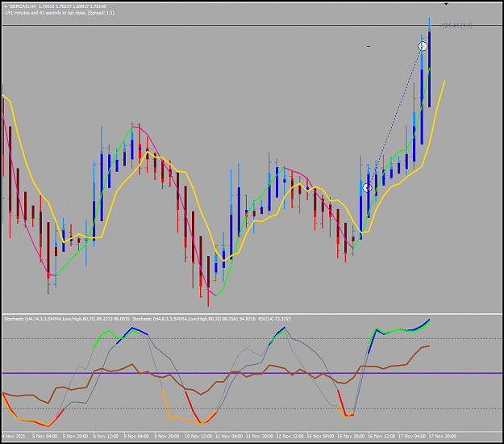Click the 11 Nov 20:00 time axis label

point(260,436)
